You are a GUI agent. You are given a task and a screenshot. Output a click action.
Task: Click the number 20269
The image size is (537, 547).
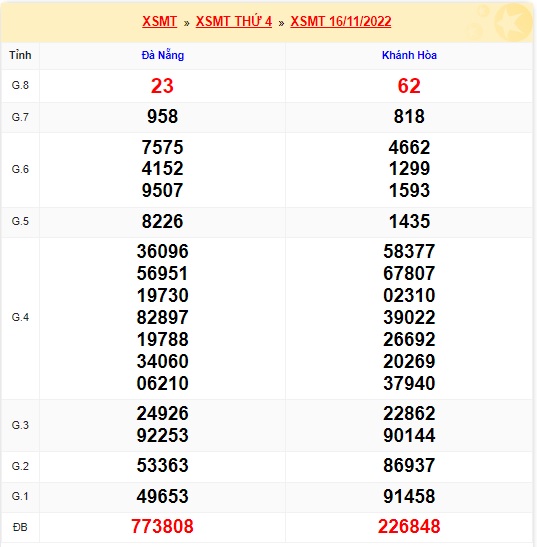tap(409, 361)
